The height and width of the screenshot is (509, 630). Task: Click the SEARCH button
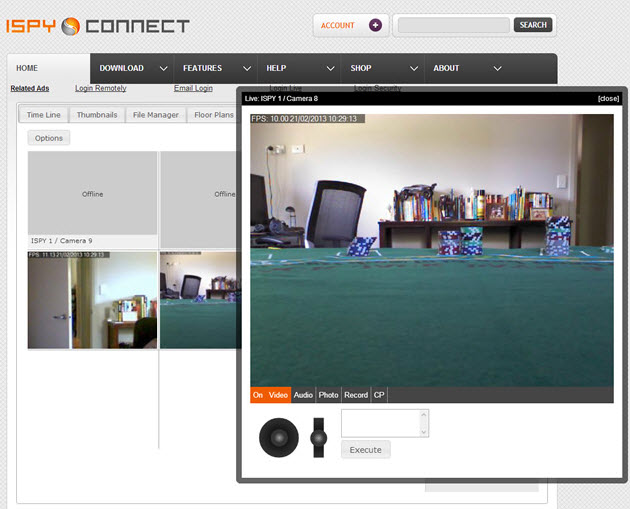coord(533,25)
